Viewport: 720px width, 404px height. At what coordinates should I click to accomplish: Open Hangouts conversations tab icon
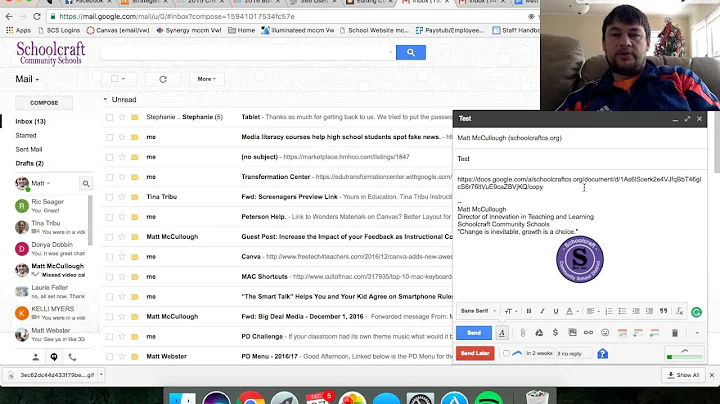click(x=54, y=357)
